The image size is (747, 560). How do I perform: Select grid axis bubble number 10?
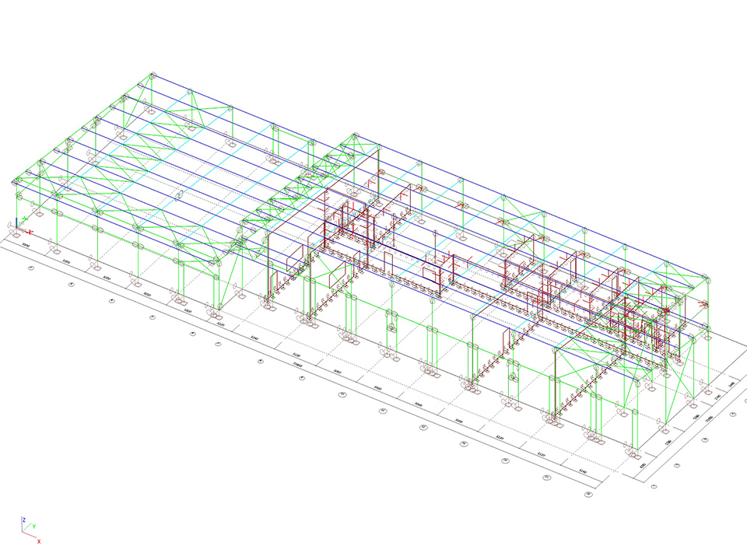[342, 394]
